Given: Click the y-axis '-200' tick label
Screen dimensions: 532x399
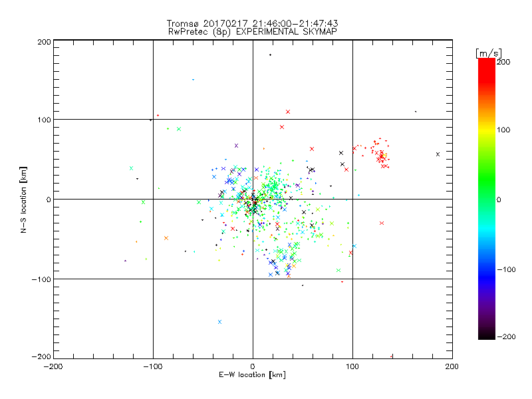Looking at the screenshot, I should (41, 356).
